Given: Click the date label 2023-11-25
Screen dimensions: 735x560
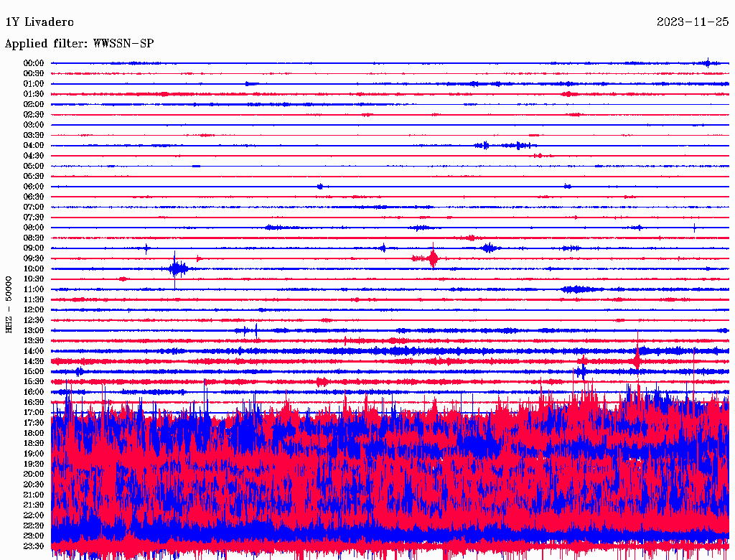Looking at the screenshot, I should (693, 22).
